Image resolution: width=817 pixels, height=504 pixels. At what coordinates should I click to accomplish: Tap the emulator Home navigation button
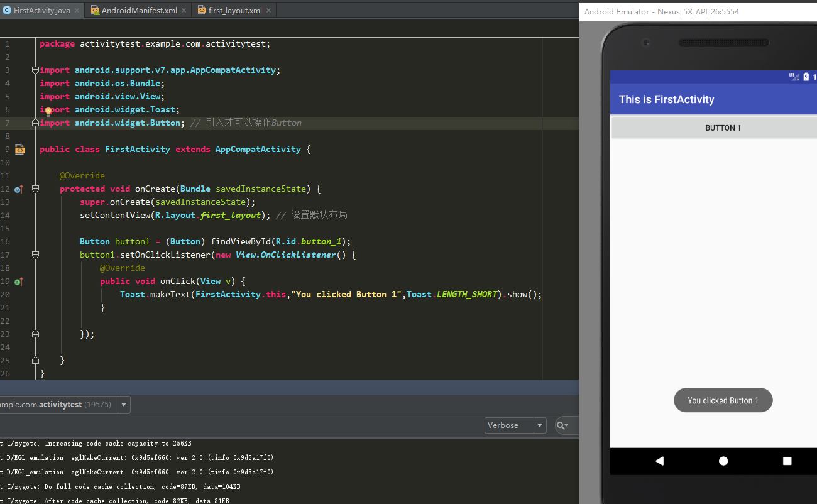click(723, 461)
